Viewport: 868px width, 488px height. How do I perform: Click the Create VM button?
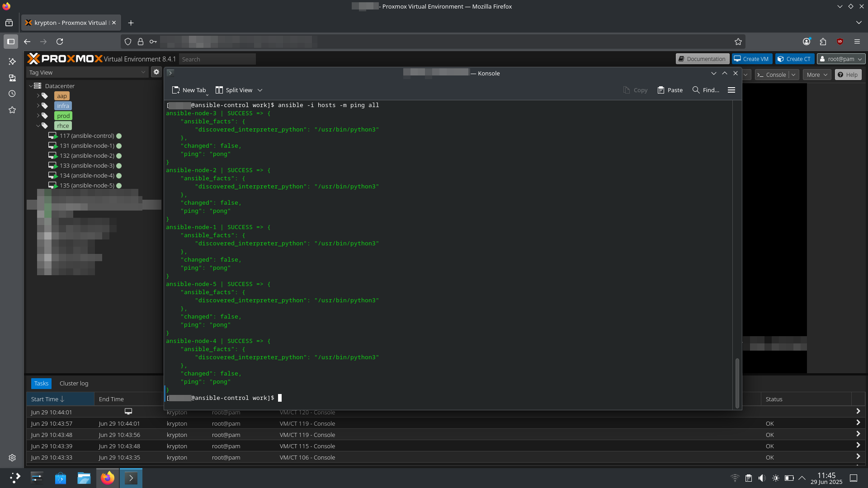tap(751, 59)
